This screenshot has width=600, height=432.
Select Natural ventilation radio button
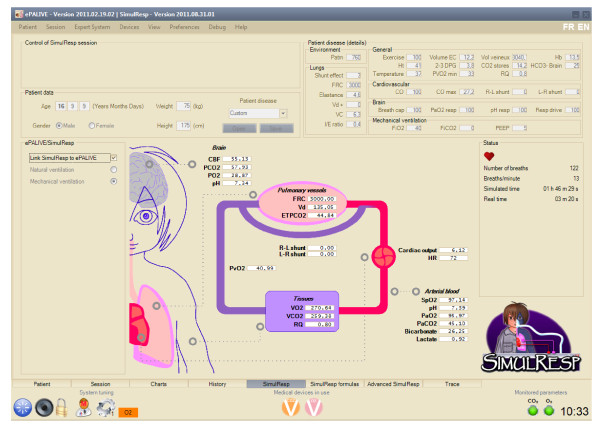tap(114, 170)
